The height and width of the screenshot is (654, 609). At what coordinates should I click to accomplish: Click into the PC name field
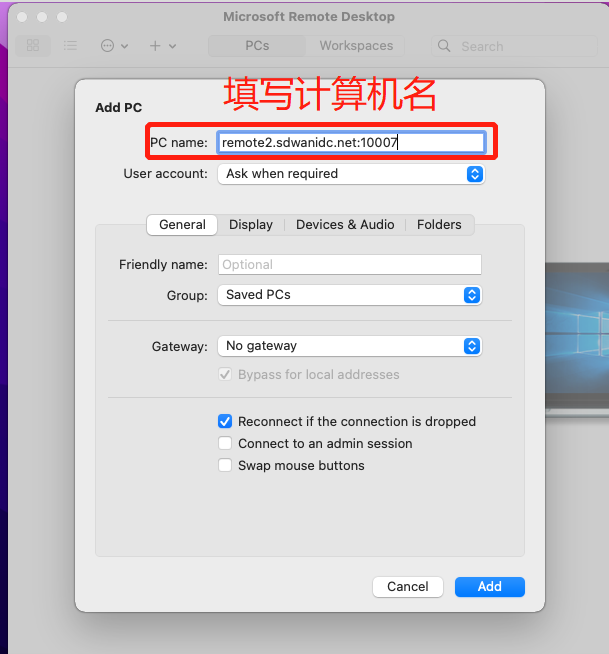(351, 142)
